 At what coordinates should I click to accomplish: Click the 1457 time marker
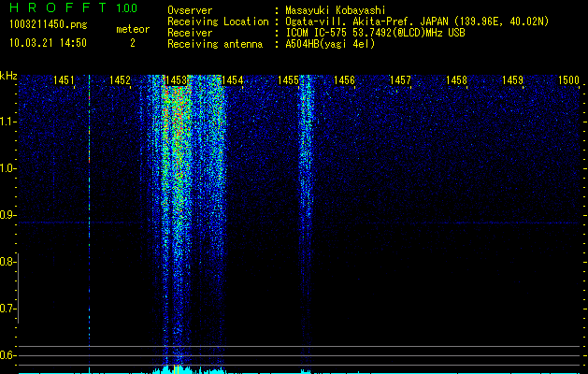coord(400,79)
